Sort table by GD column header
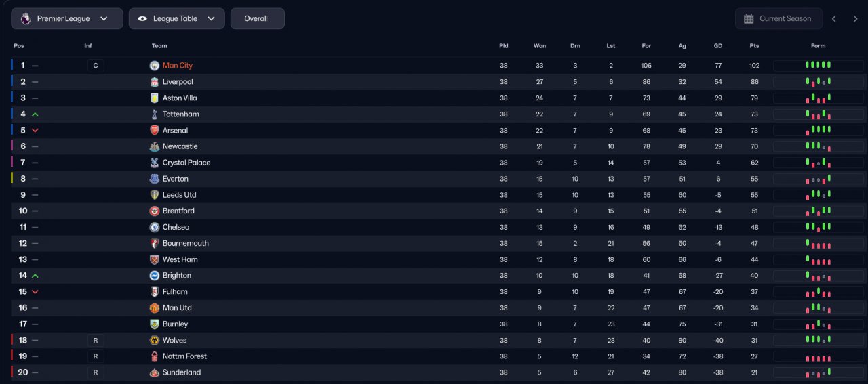The width and height of the screenshot is (868, 384). pos(718,46)
